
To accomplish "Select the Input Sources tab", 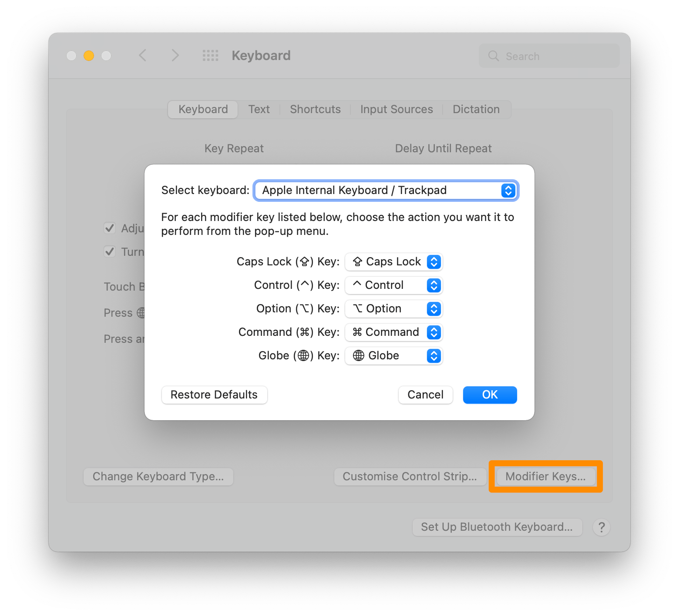I will [x=396, y=109].
